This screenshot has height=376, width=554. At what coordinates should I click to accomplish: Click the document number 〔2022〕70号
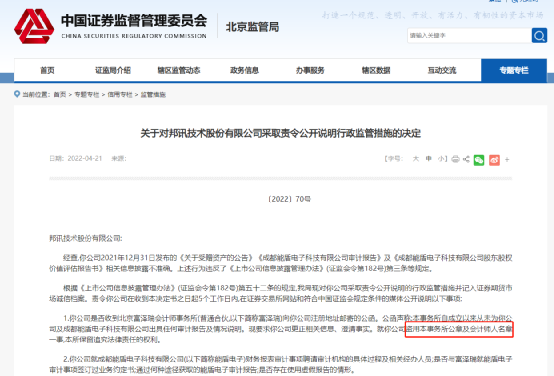coord(289,199)
